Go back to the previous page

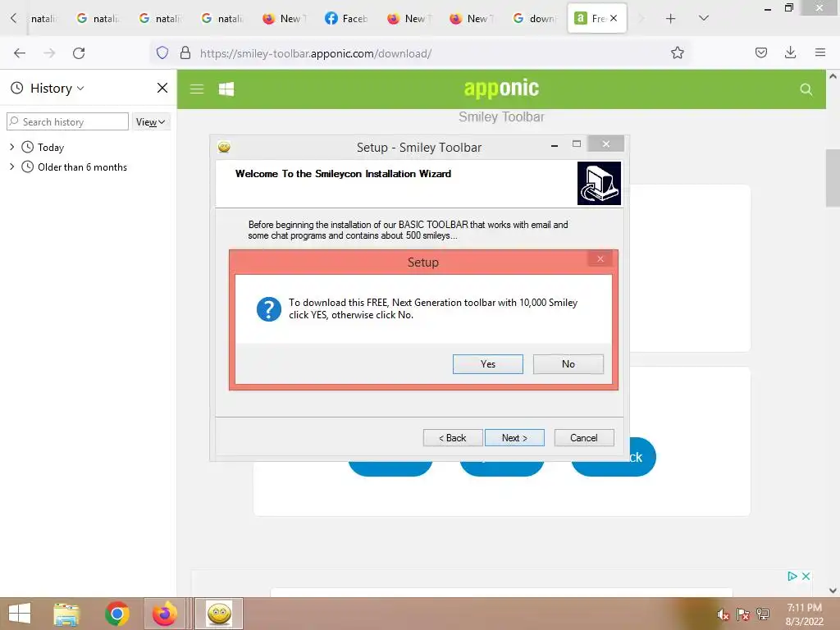20,53
